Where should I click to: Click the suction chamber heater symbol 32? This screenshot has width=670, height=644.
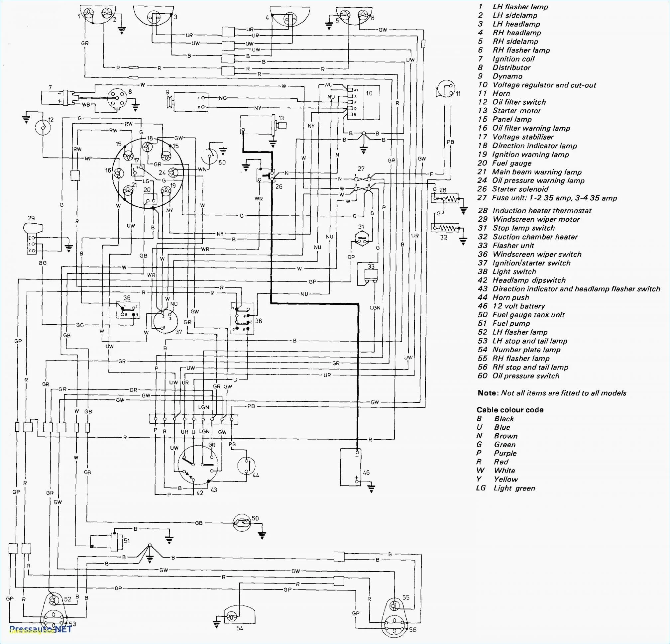[x=445, y=227]
